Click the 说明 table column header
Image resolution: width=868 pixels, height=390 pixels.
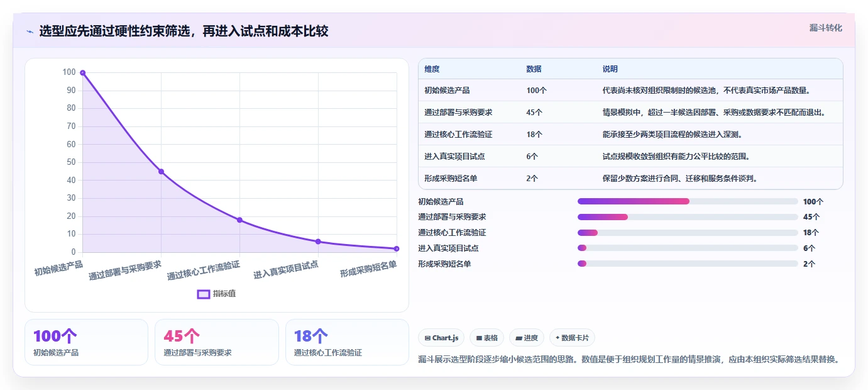[x=610, y=69]
